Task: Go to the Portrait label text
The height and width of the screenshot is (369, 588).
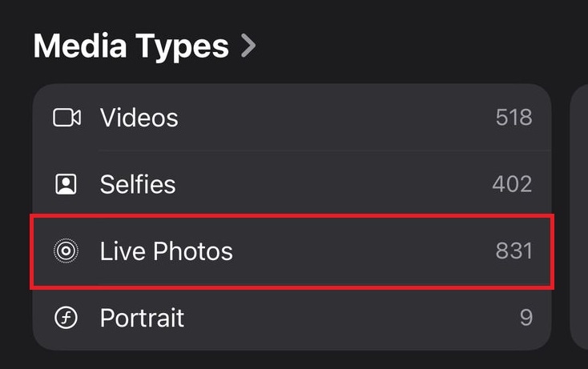Action: [142, 318]
